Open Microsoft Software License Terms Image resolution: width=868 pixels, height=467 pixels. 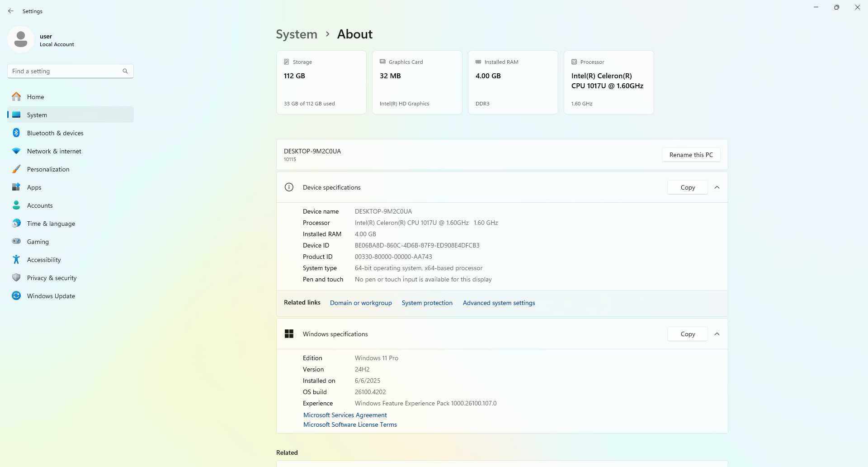pyautogui.click(x=350, y=424)
